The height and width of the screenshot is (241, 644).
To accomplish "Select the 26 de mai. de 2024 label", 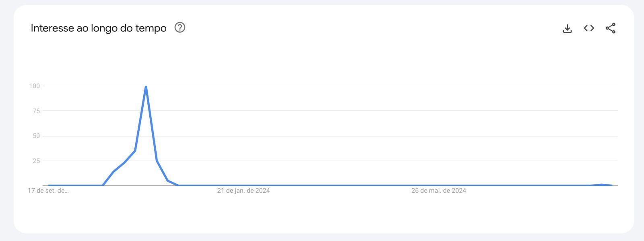I will (439, 191).
